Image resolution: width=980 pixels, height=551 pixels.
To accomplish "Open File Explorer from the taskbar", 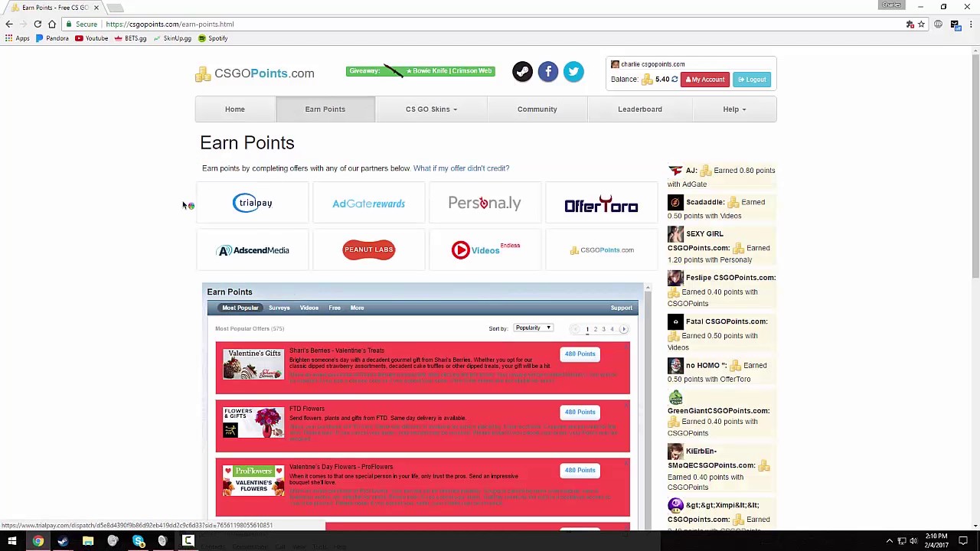I will click(88, 541).
